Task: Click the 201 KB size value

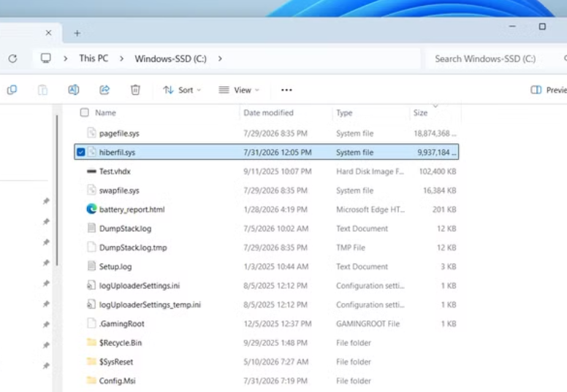Action: pyautogui.click(x=444, y=210)
